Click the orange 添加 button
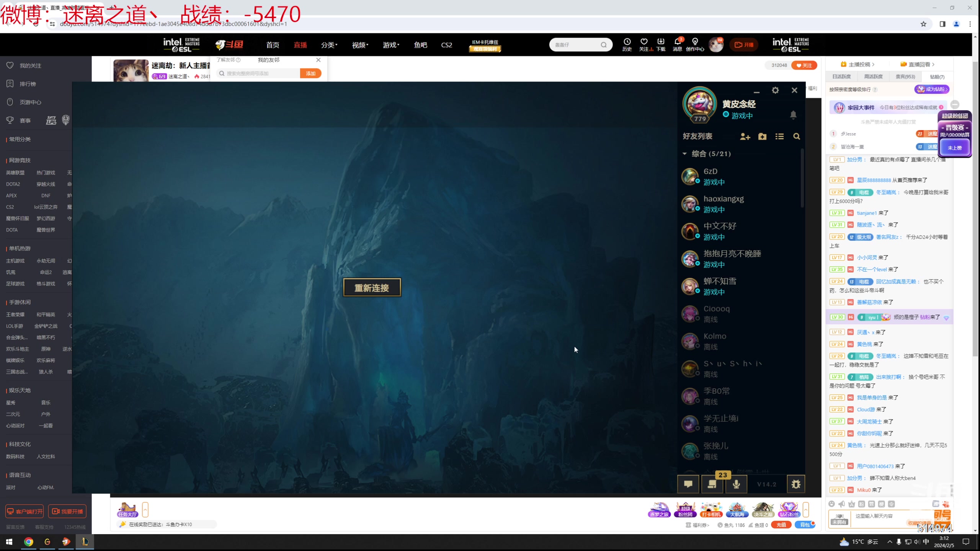This screenshot has width=980, height=551. coord(310,73)
